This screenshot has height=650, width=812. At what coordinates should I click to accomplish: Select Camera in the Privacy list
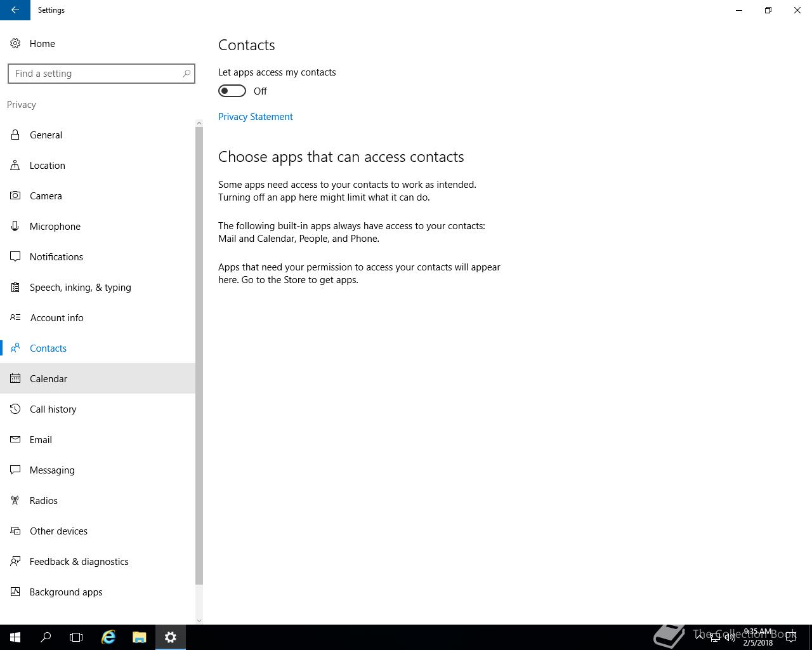(98, 196)
